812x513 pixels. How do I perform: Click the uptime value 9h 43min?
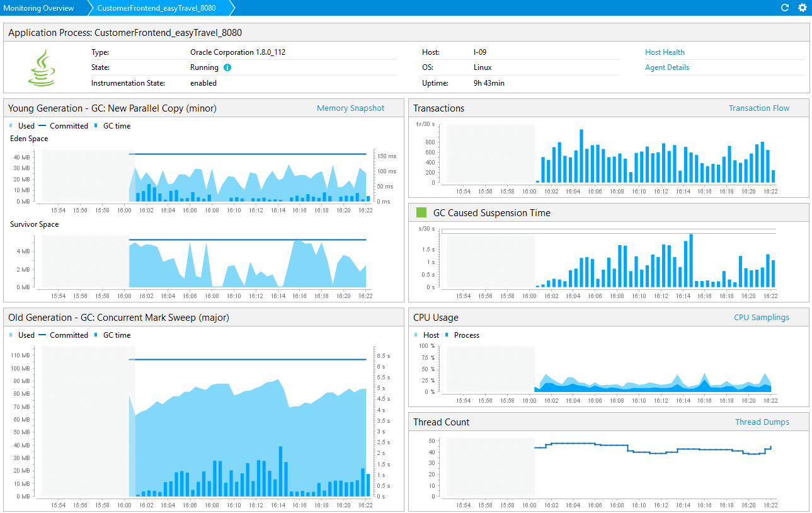pyautogui.click(x=489, y=83)
